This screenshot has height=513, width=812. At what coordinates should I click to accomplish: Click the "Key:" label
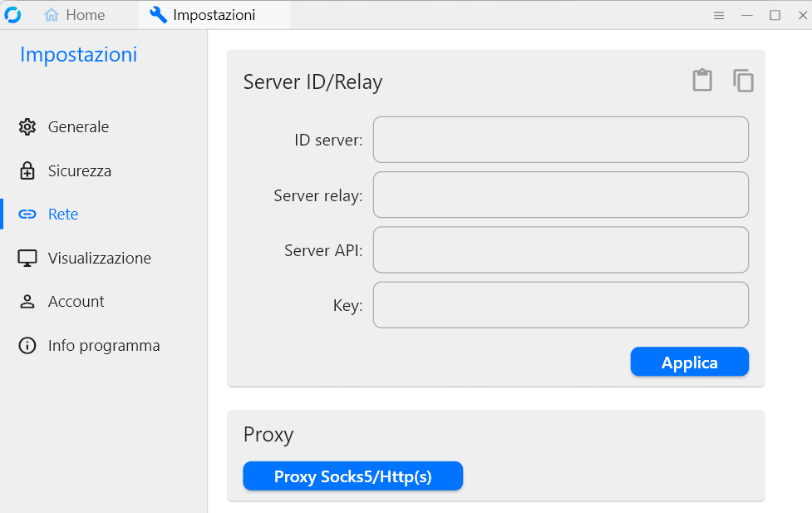coord(347,305)
